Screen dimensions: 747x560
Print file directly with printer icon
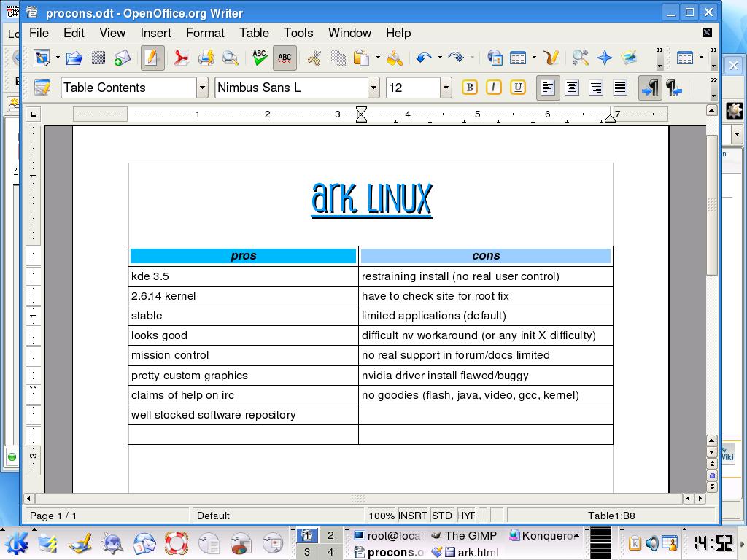tap(206, 58)
